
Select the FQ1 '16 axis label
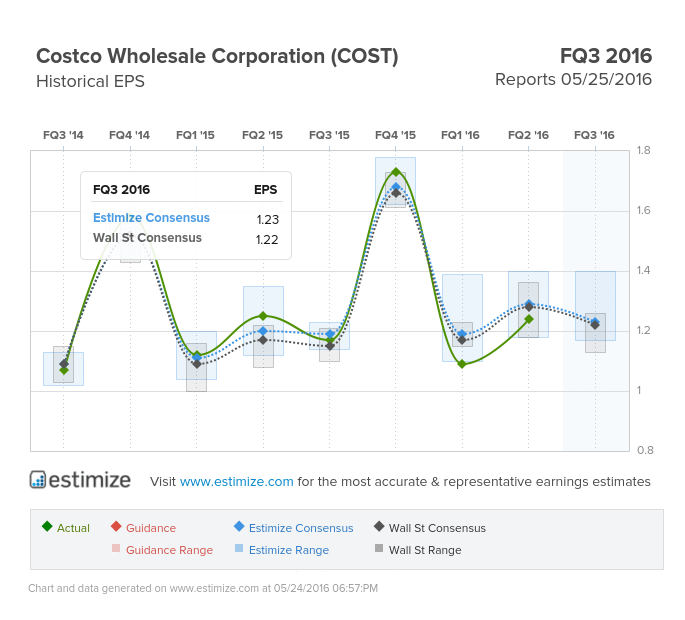461,135
